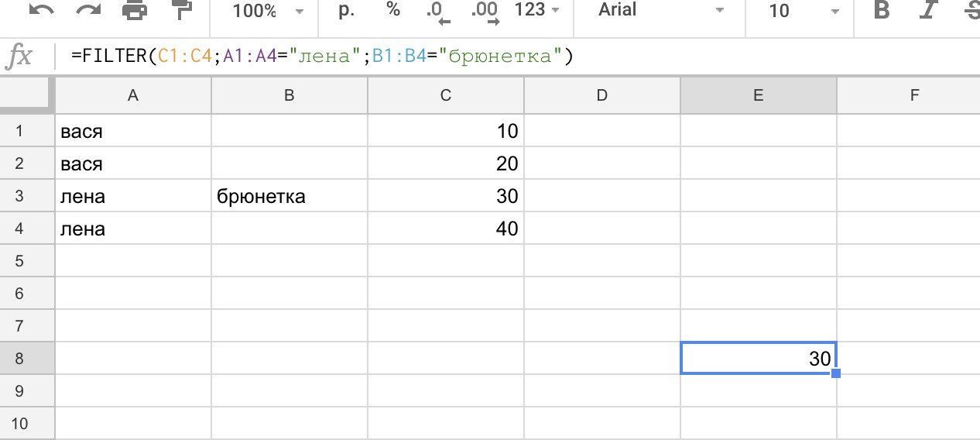Click the Undo arrow icon
Image resolution: width=980 pixels, height=440 pixels.
(42, 10)
